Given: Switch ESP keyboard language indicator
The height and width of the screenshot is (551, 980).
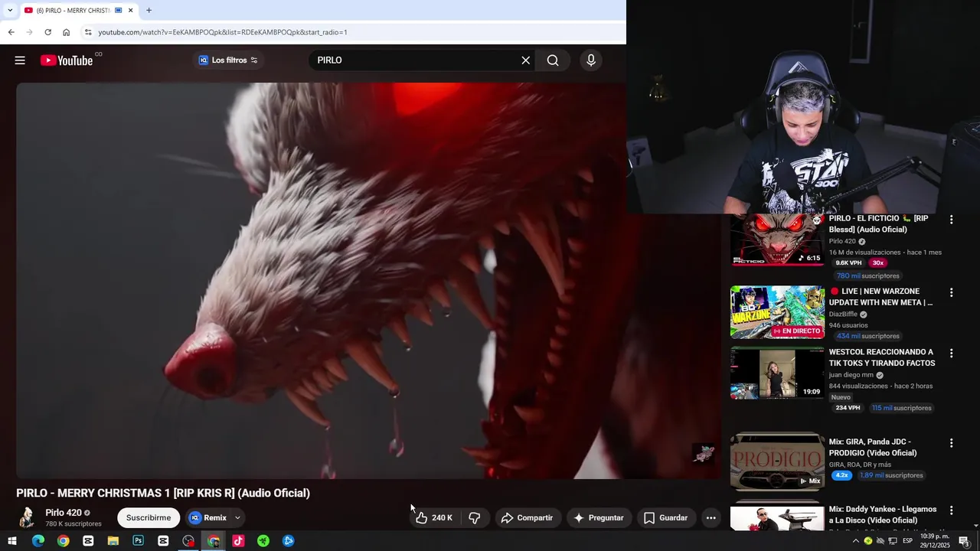Looking at the screenshot, I should click(x=907, y=541).
